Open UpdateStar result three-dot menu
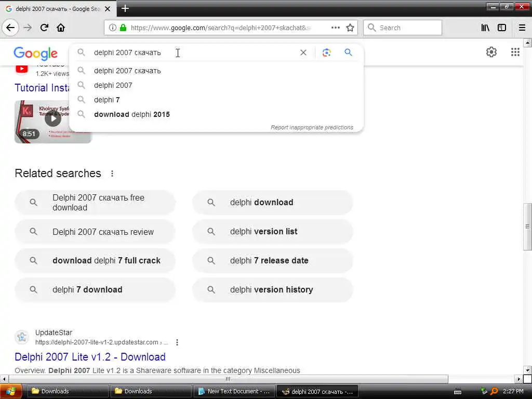This screenshot has height=399, width=532. coord(177,342)
